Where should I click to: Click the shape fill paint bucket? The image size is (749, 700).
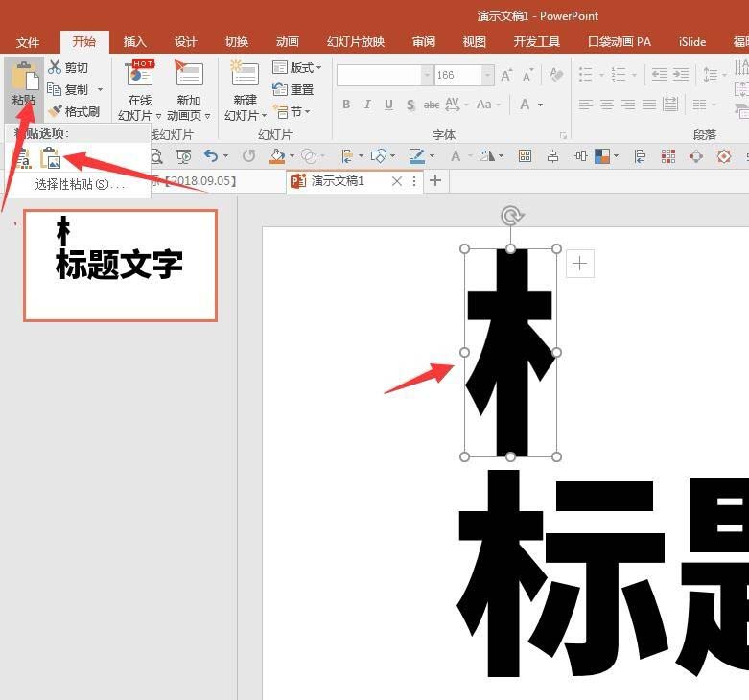(277, 156)
